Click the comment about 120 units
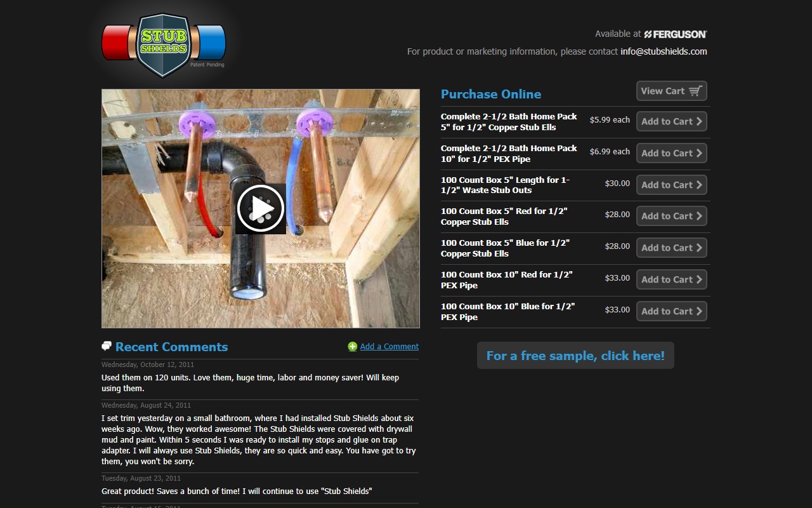The image size is (812, 508). pyautogui.click(x=251, y=383)
